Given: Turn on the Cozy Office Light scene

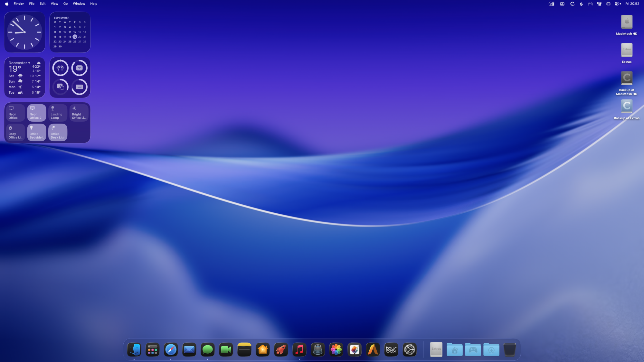Looking at the screenshot, I should point(15,132).
